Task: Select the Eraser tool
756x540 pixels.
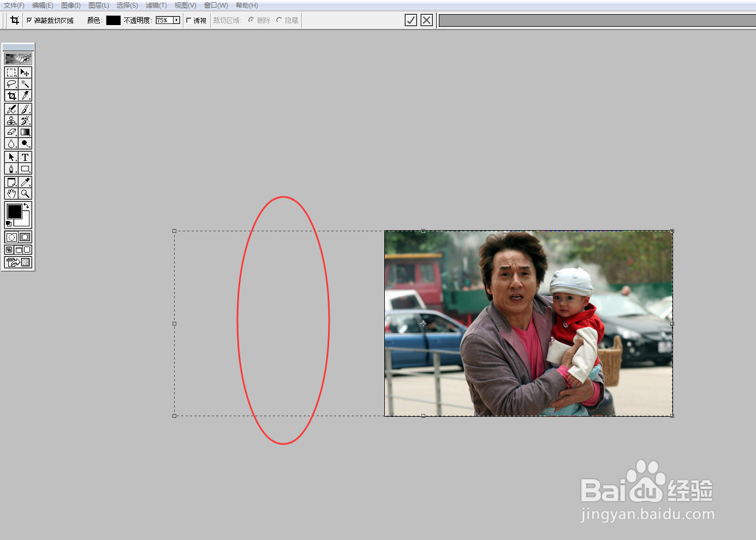Action: [11, 132]
